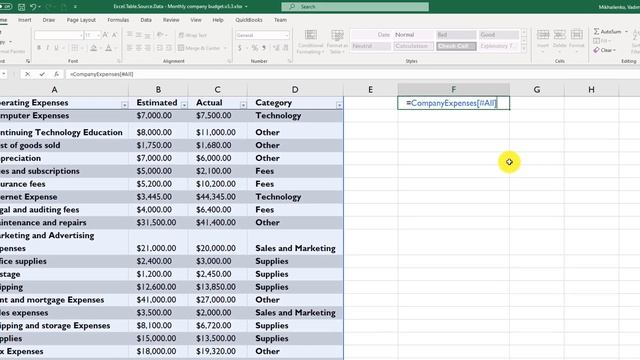Screen dimensions: 640x360
Task: Expand the cell styles gallery More arrow
Action: click(524, 48)
